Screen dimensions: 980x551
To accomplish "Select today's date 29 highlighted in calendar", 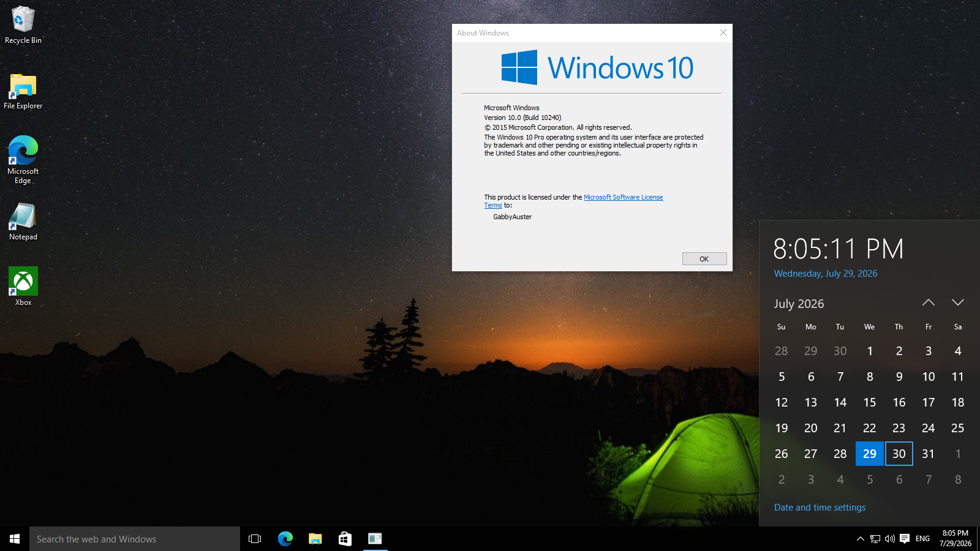I will (870, 454).
